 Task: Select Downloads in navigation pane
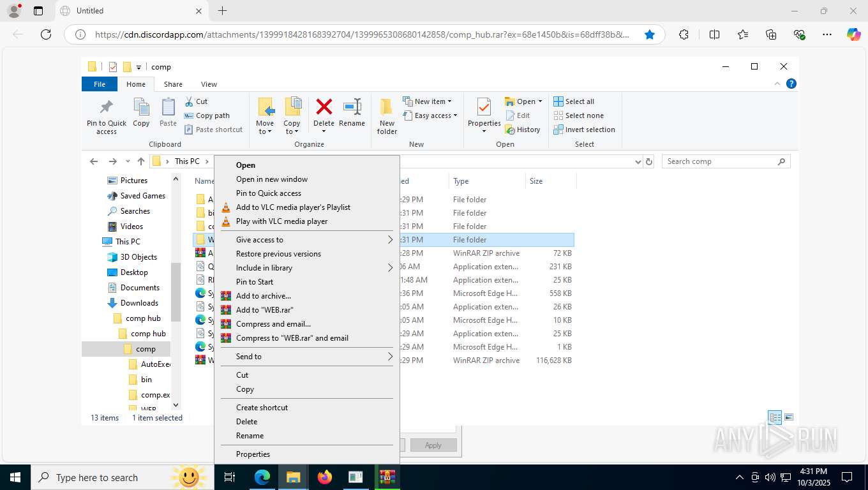[139, 303]
